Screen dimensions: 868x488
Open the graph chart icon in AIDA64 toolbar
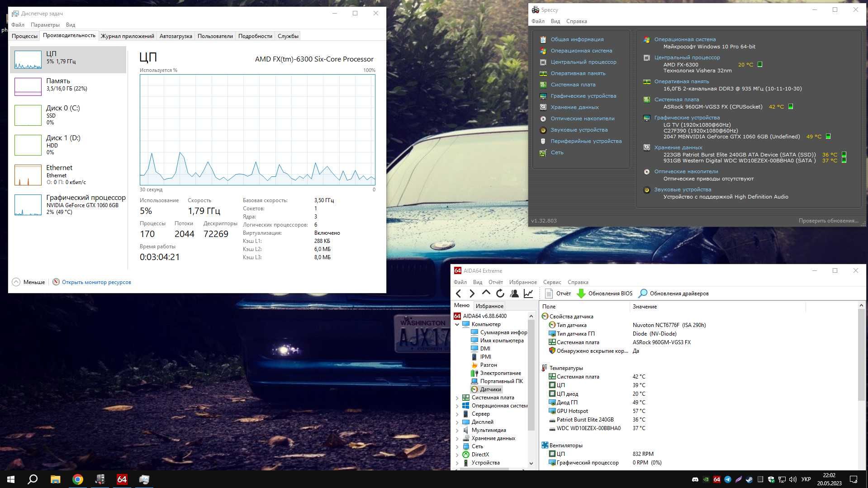528,294
